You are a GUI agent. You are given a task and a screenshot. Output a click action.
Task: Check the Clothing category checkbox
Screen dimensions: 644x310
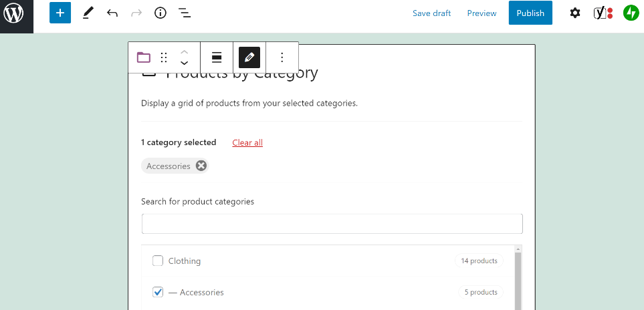pos(158,261)
